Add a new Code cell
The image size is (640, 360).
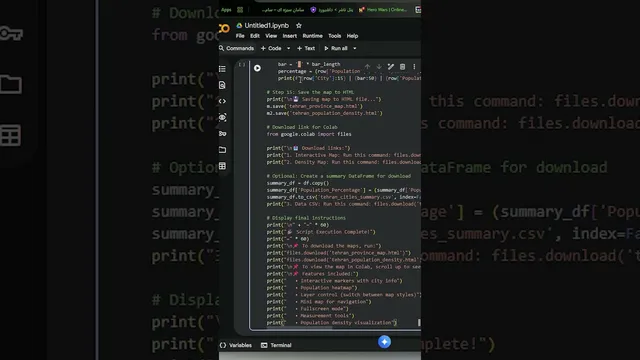271,48
